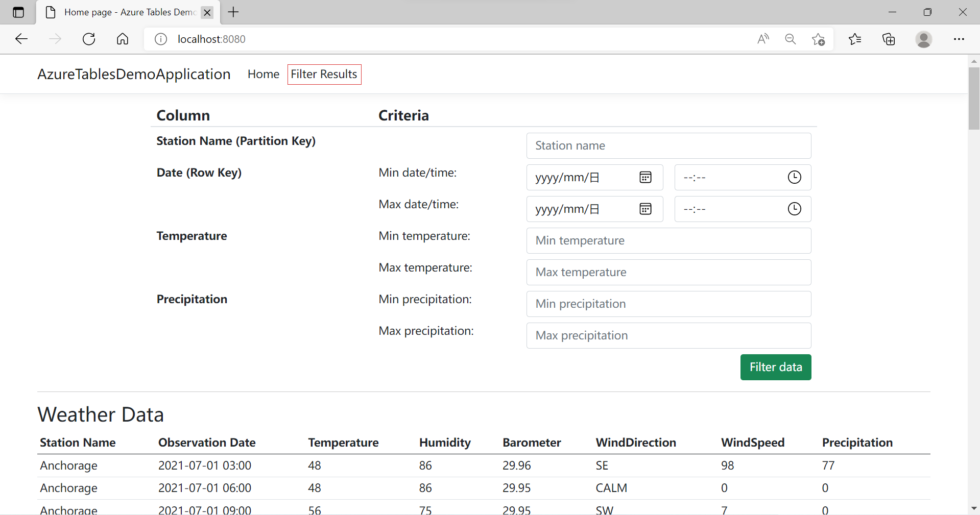Open clock picker for Min time
The width and height of the screenshot is (980, 515).
794,178
